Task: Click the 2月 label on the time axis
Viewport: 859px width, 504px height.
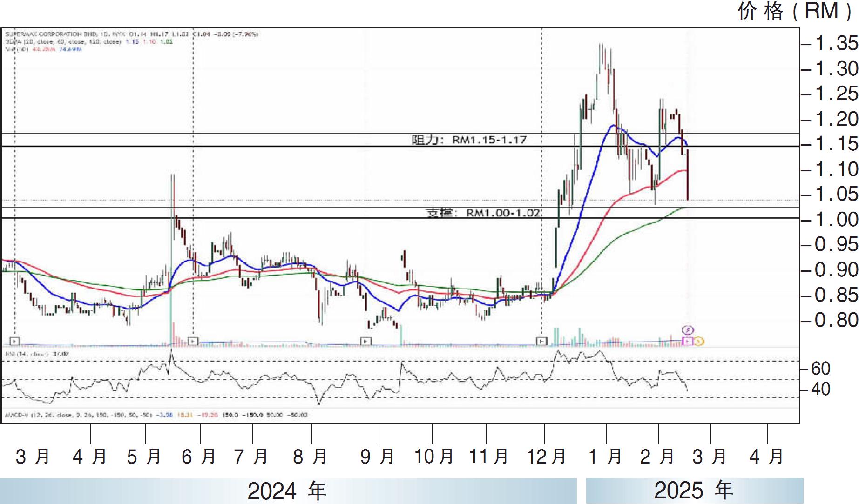Action: coord(657,457)
